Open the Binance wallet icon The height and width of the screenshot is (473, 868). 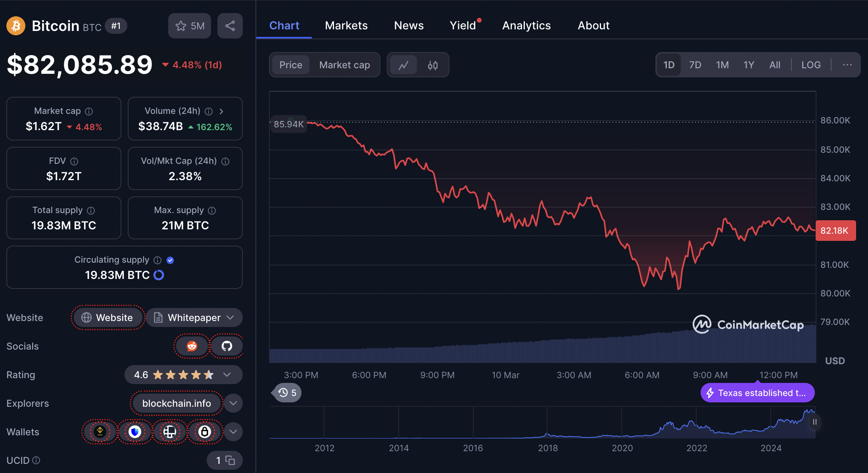pyautogui.click(x=100, y=432)
